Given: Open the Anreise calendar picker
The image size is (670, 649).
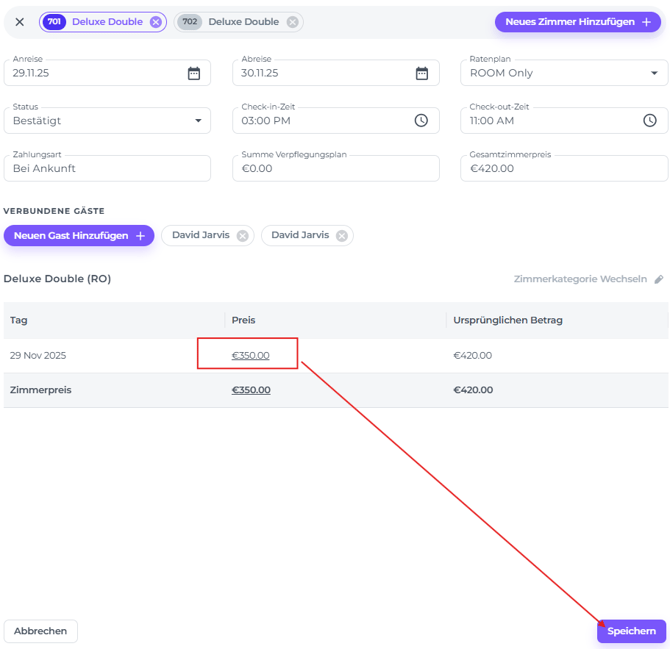Looking at the screenshot, I should coord(194,73).
